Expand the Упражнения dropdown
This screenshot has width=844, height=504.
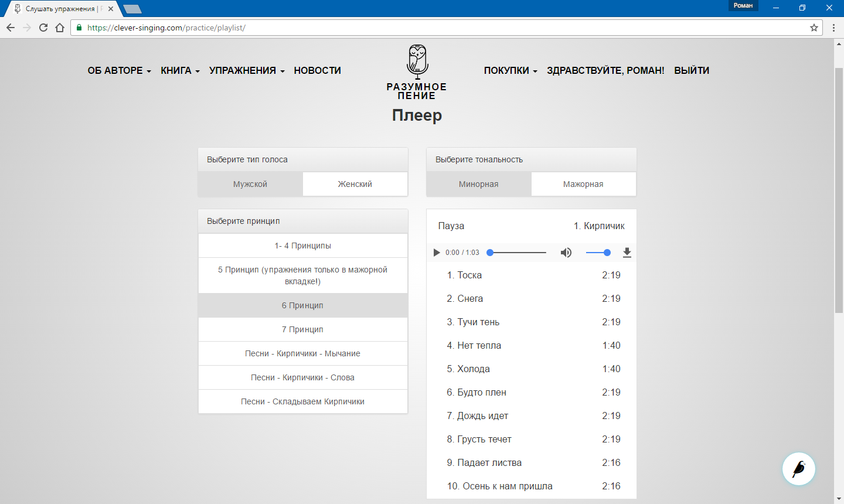247,70
